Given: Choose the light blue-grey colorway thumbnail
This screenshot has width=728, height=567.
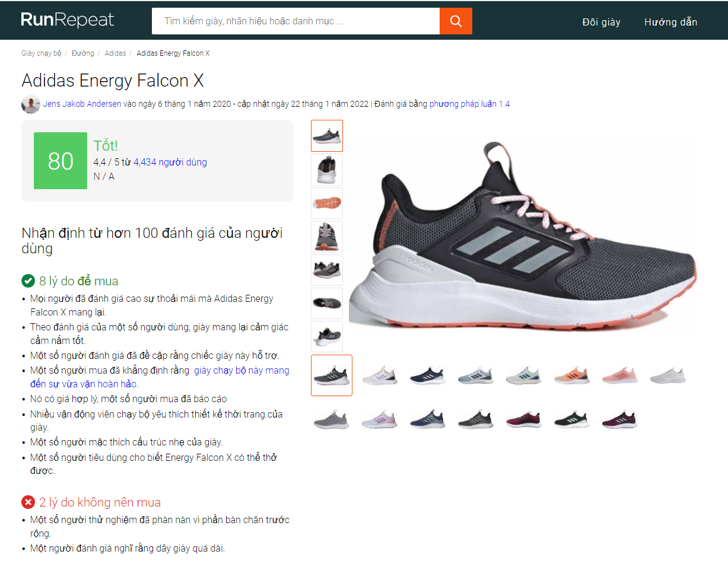Looking at the screenshot, I should 476,375.
